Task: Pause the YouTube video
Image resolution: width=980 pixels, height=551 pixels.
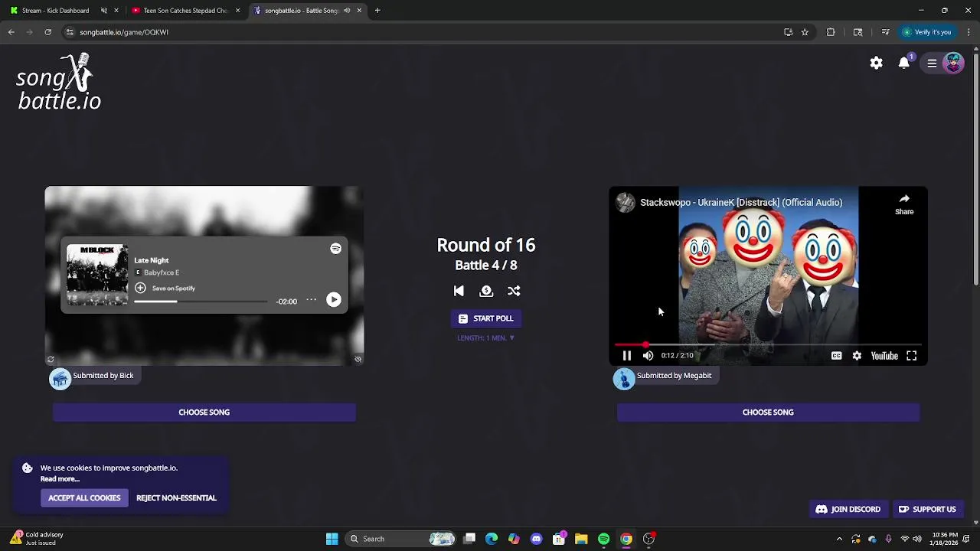Action: (626, 356)
